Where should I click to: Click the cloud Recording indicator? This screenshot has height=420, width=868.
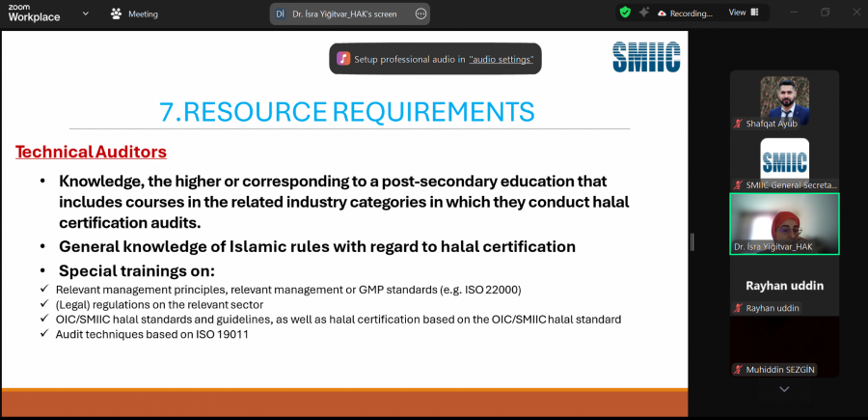pos(684,14)
